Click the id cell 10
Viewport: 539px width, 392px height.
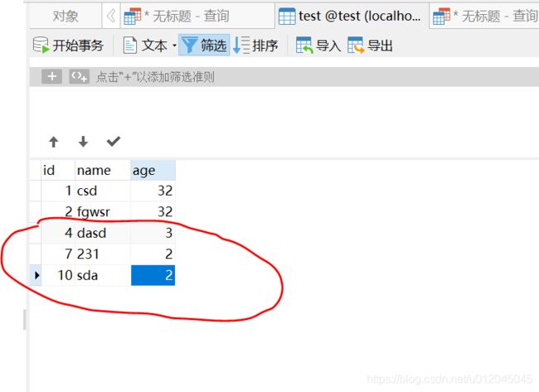[x=58, y=275]
